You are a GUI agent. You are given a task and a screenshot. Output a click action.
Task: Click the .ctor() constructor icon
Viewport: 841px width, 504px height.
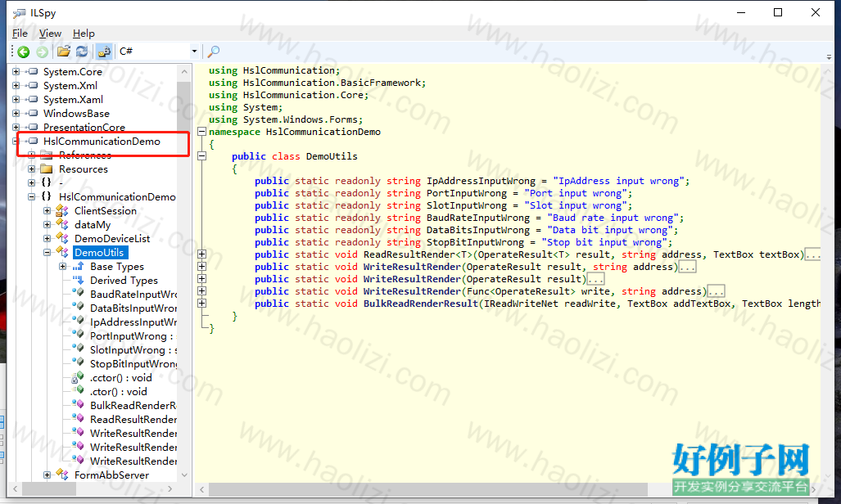pyautogui.click(x=79, y=391)
